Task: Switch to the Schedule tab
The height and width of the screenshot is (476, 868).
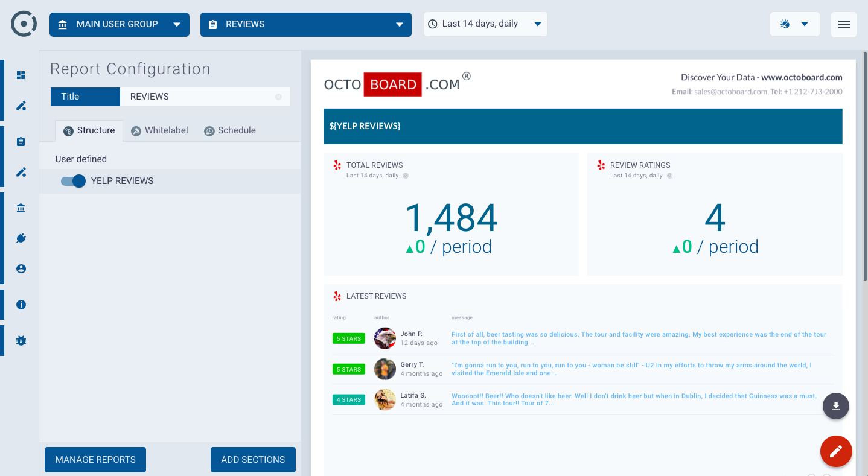Action: coord(230,130)
